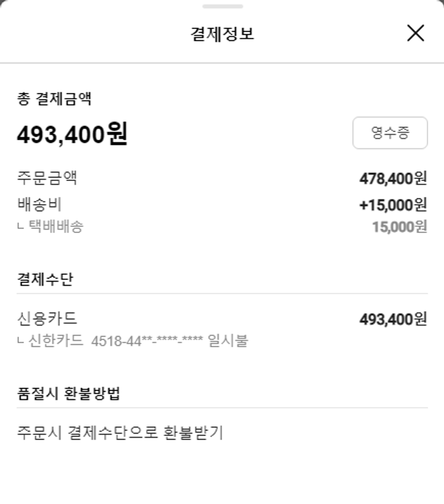Click the 신한카드 card name
Image resolution: width=444 pixels, height=504 pixels.
pyautogui.click(x=56, y=341)
